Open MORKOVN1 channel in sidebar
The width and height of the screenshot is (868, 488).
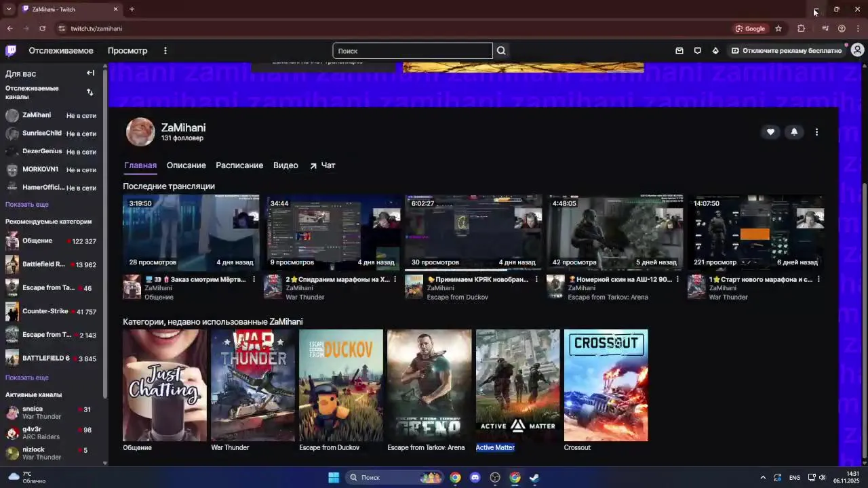tap(51, 169)
